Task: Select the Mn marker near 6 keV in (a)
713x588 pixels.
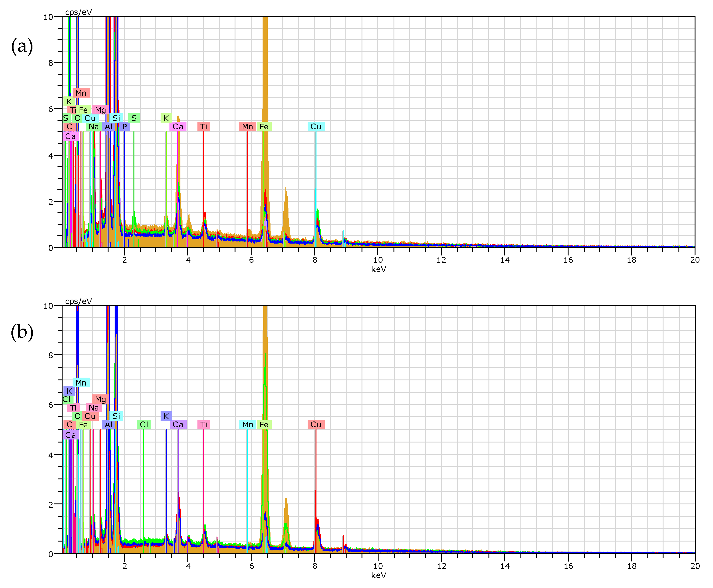Action: (x=247, y=127)
